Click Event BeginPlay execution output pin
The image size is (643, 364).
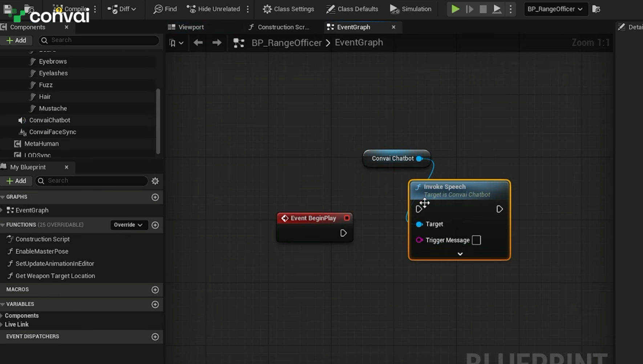pos(343,233)
